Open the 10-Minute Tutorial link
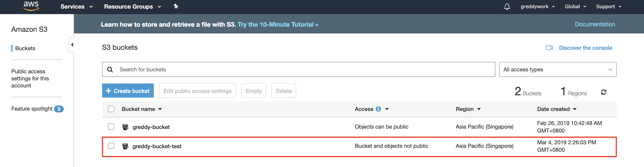The height and width of the screenshot is (167, 644). tap(278, 25)
